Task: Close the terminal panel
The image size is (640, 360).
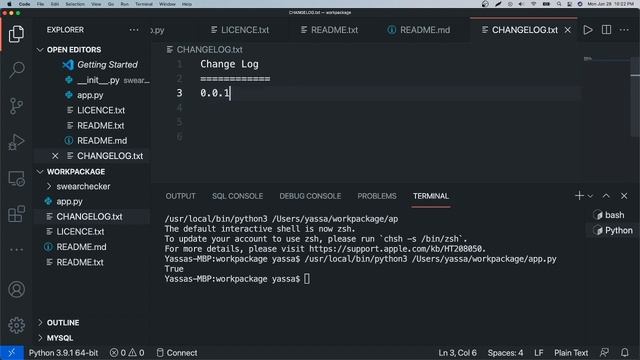Action: coord(624,196)
